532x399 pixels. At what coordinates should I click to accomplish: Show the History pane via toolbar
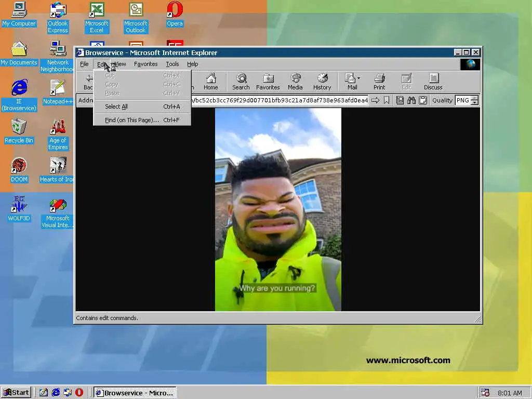322,82
